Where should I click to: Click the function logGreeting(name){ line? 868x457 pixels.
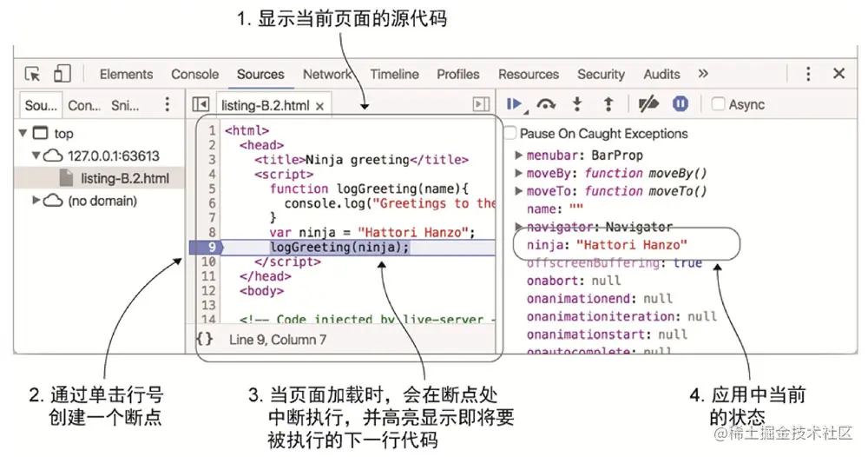[x=369, y=189]
